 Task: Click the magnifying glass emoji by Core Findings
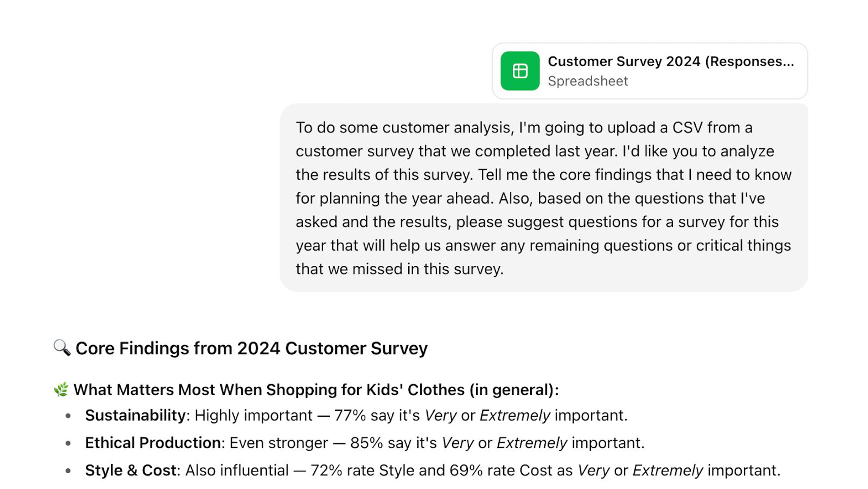point(62,348)
